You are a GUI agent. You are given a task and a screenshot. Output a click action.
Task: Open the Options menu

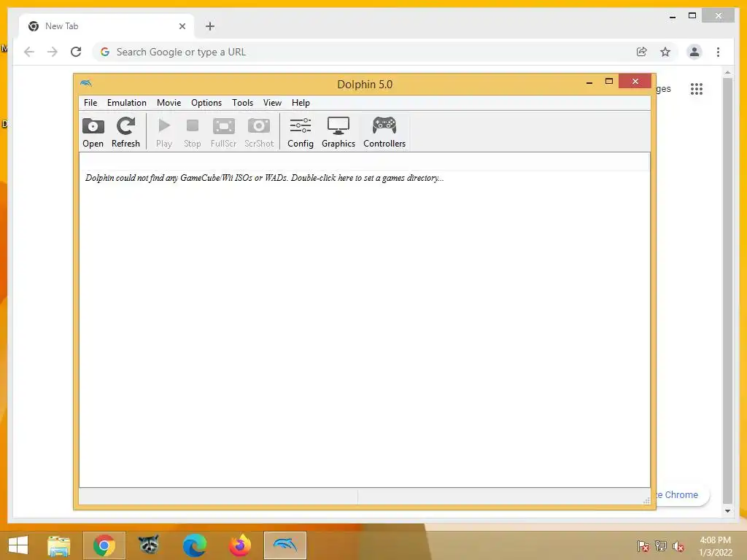pos(206,103)
